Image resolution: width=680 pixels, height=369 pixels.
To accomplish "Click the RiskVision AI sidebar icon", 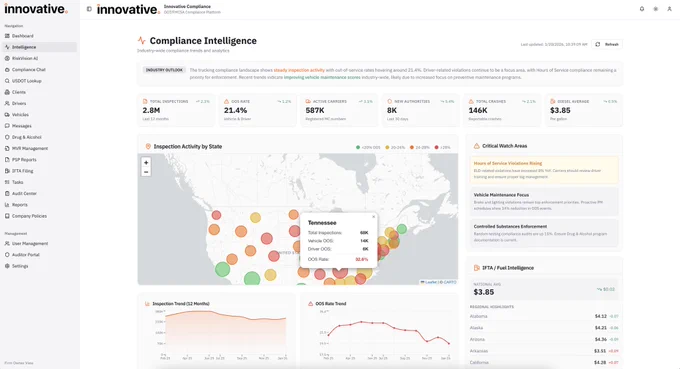I will pyautogui.click(x=7, y=59).
